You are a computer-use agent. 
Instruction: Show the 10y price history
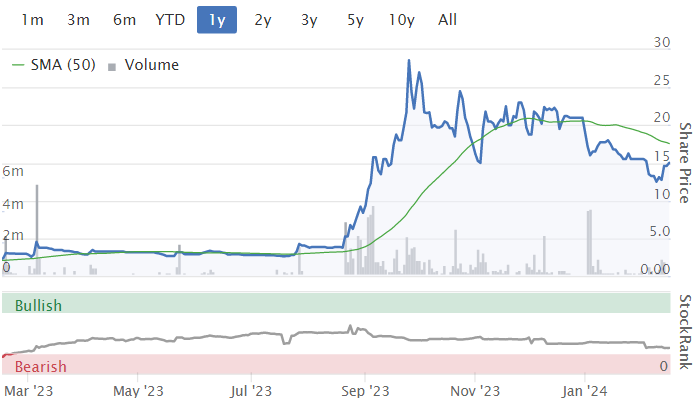(401, 20)
